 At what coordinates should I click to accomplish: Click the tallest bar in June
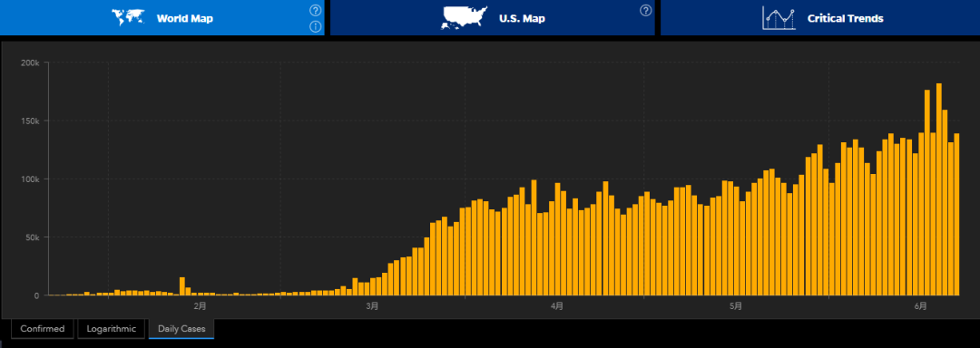click(x=939, y=189)
